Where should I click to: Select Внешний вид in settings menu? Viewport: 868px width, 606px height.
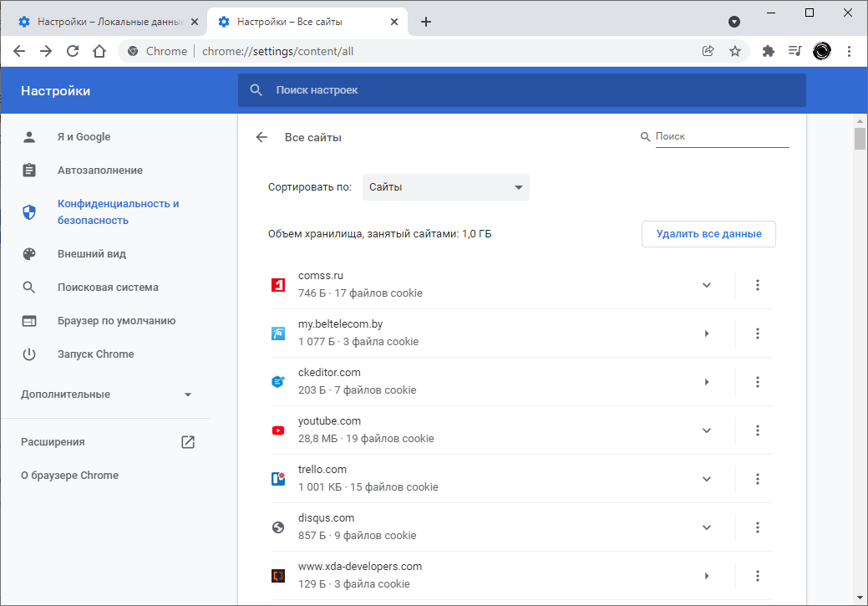coord(92,254)
